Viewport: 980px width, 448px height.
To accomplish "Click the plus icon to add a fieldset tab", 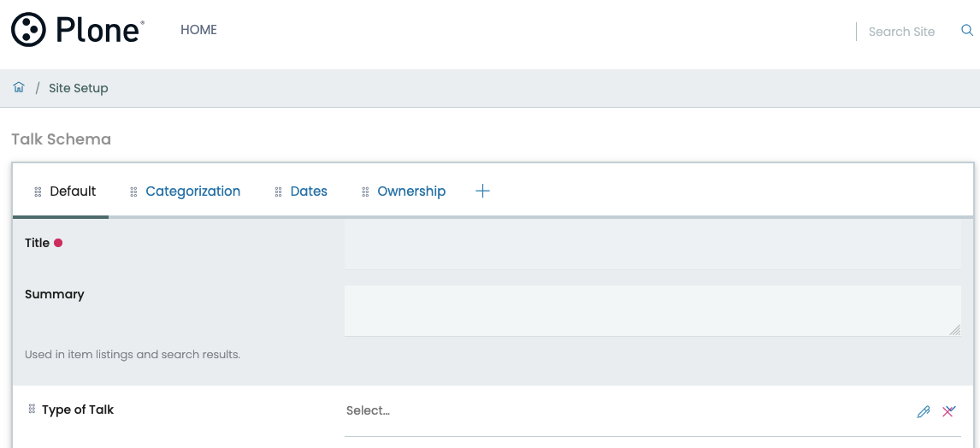I will pos(482,192).
